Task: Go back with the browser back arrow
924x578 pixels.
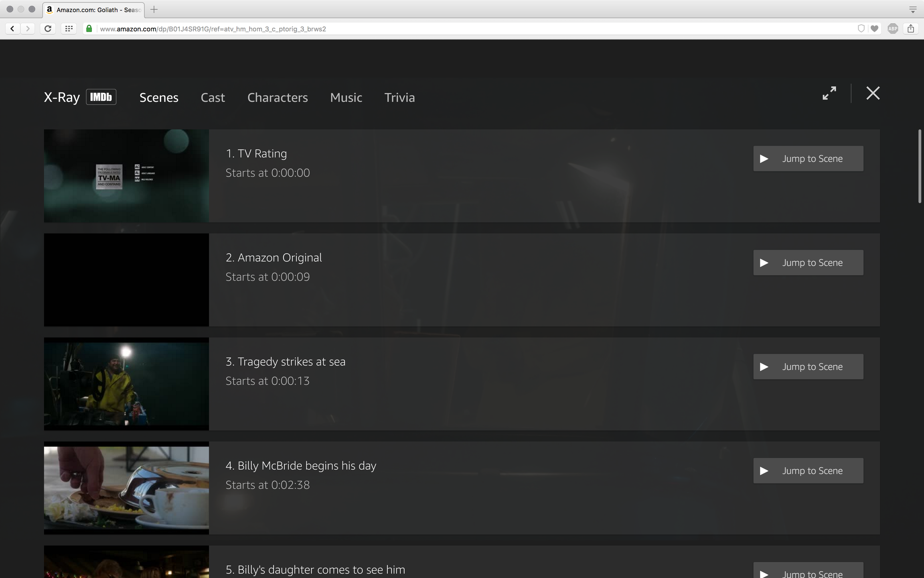Action: (x=12, y=28)
